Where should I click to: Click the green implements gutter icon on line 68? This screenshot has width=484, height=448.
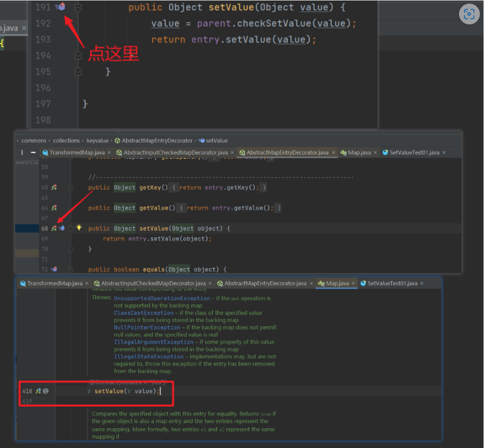[54, 228]
